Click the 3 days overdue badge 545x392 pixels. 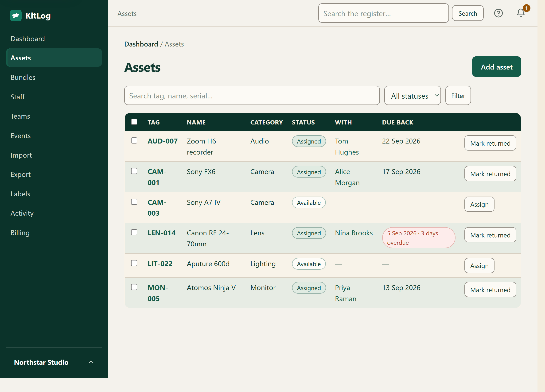[419, 238]
